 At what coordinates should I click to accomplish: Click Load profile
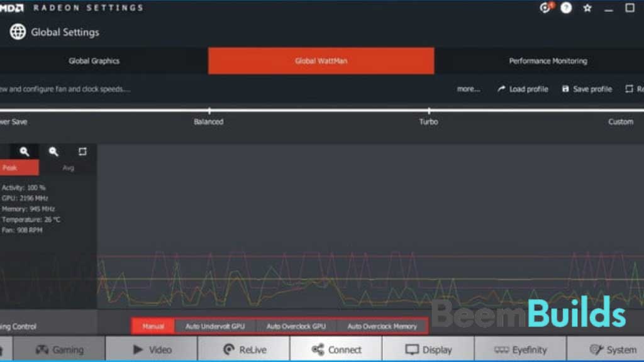523,89
